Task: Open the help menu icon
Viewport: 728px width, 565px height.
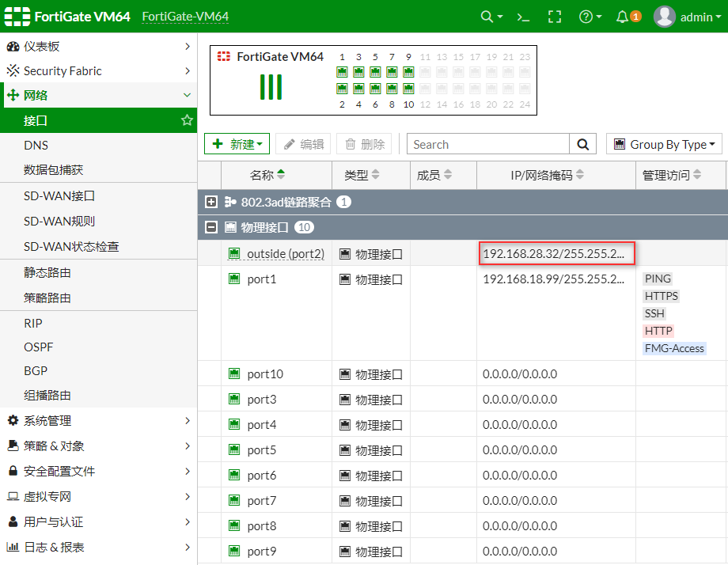Action: tap(587, 16)
